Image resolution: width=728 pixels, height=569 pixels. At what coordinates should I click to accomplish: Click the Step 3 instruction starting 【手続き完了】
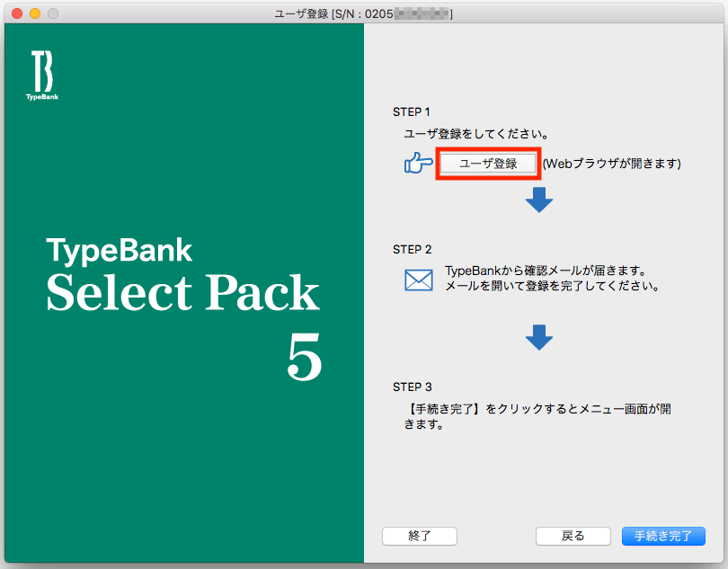[x=537, y=416]
